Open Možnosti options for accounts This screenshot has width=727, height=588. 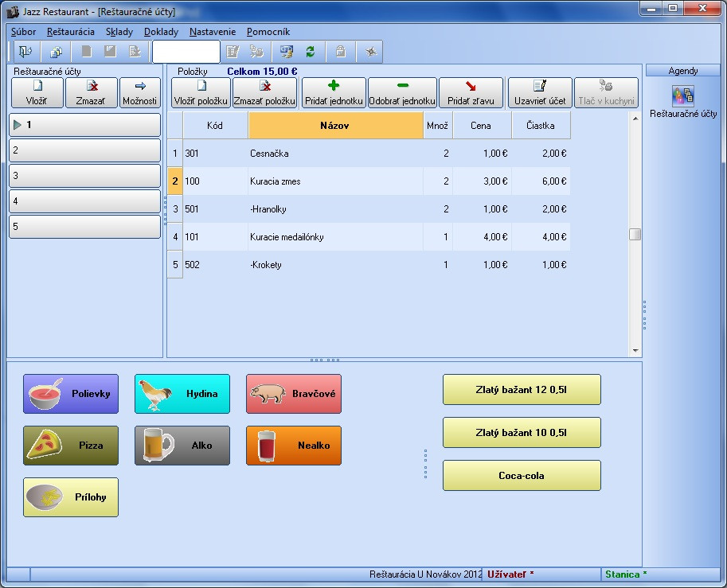(140, 92)
